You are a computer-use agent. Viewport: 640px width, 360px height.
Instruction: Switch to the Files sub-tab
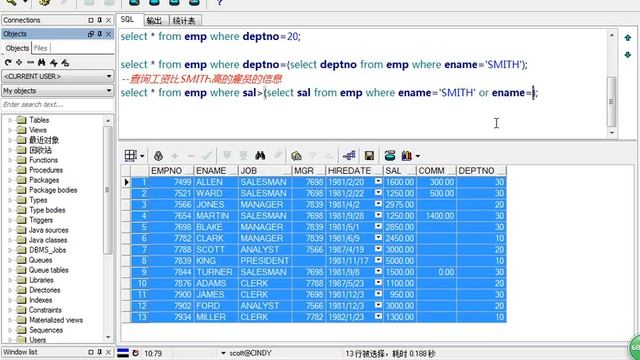[x=40, y=48]
